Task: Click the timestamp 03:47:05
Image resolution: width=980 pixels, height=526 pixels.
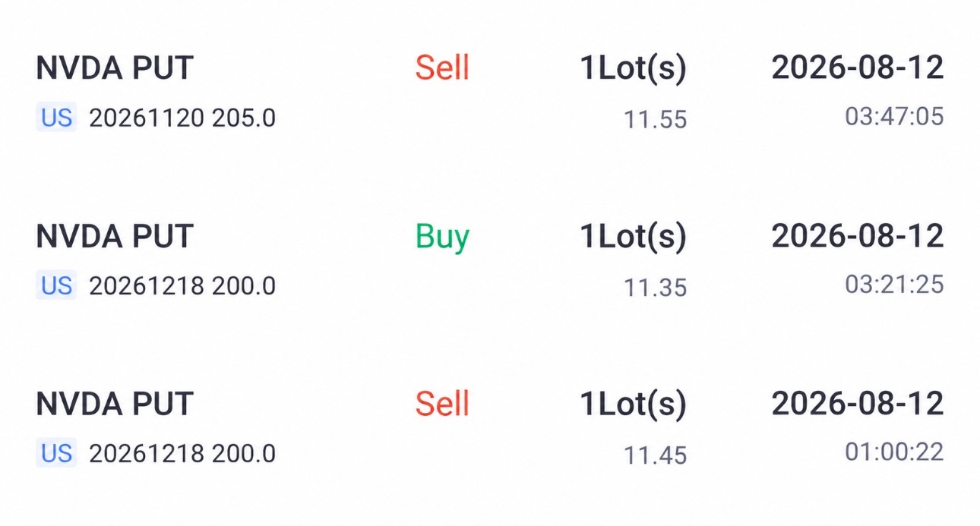Action: 894,117
